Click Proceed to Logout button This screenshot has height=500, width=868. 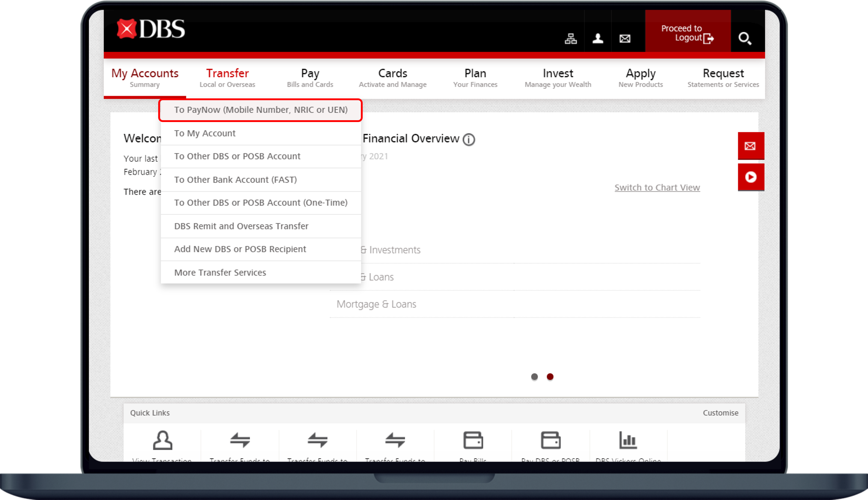[x=688, y=31]
